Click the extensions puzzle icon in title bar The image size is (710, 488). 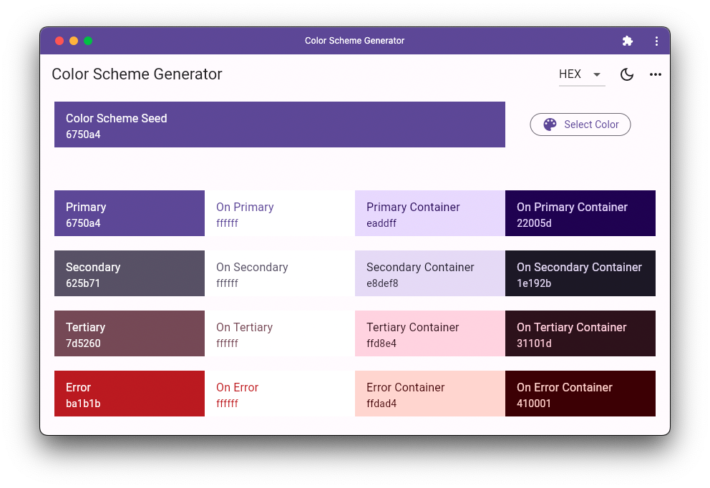point(627,41)
